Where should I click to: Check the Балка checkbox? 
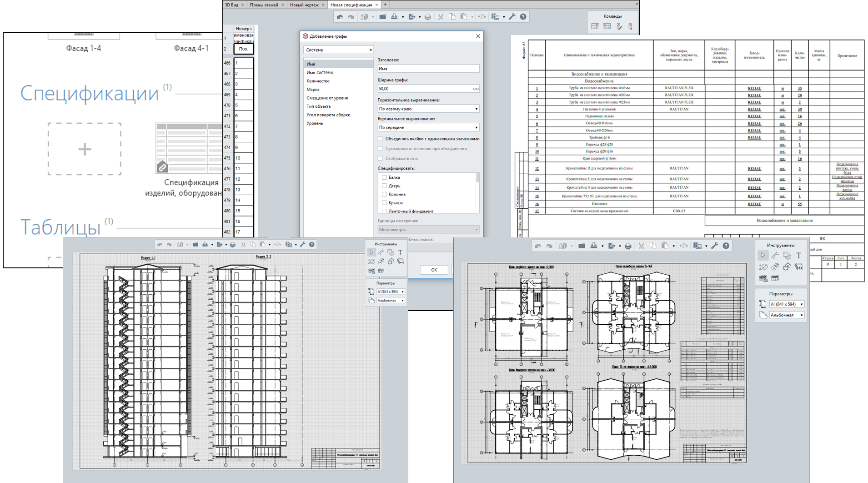384,177
